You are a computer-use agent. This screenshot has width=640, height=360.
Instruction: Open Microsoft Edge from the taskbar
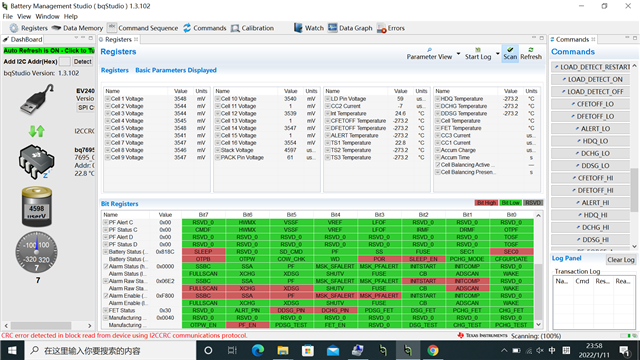(x=258, y=350)
